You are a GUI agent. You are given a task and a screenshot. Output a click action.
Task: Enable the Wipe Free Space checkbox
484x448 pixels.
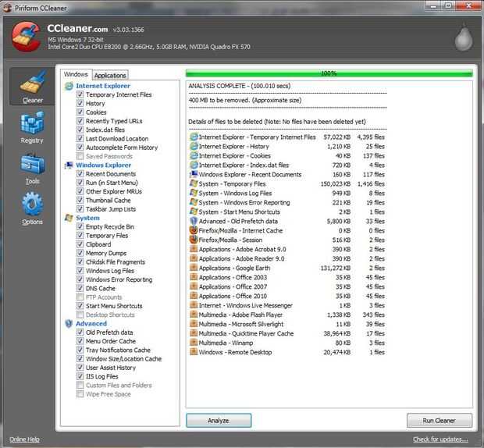tap(80, 394)
